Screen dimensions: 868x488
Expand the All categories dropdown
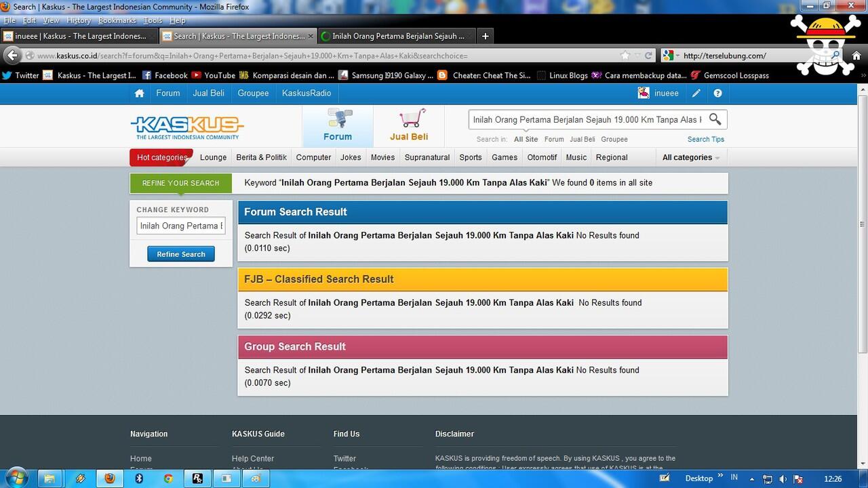coord(690,157)
